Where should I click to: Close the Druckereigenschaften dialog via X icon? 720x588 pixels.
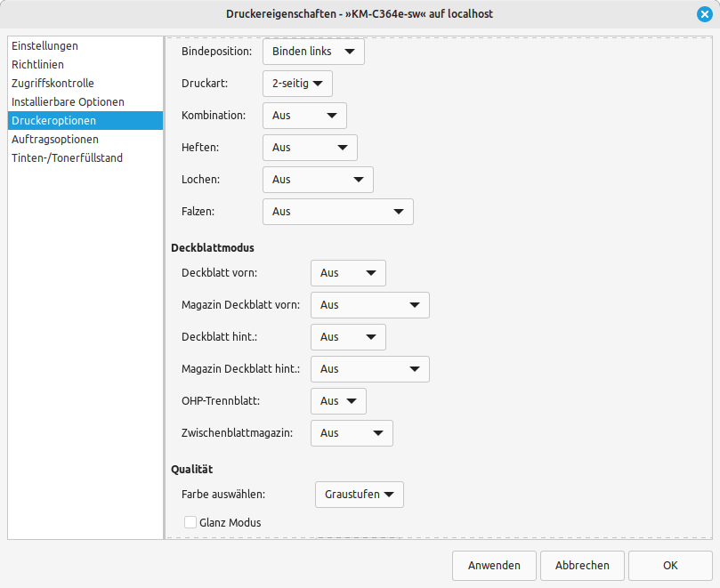click(x=704, y=14)
